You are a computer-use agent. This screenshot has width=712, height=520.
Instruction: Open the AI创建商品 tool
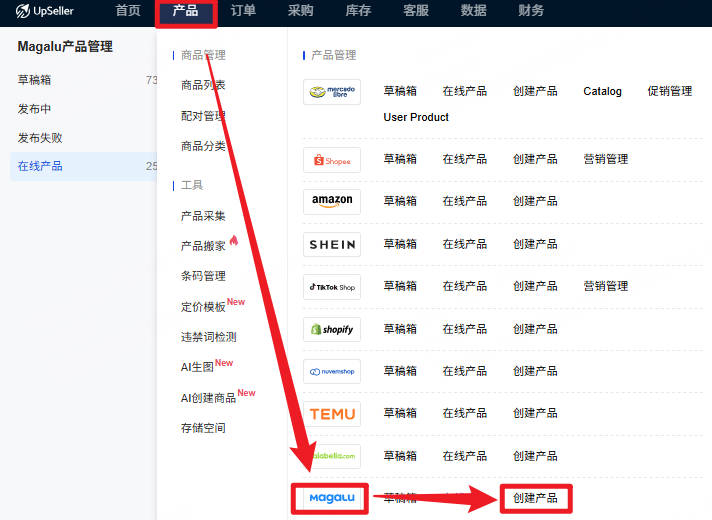[x=208, y=398]
